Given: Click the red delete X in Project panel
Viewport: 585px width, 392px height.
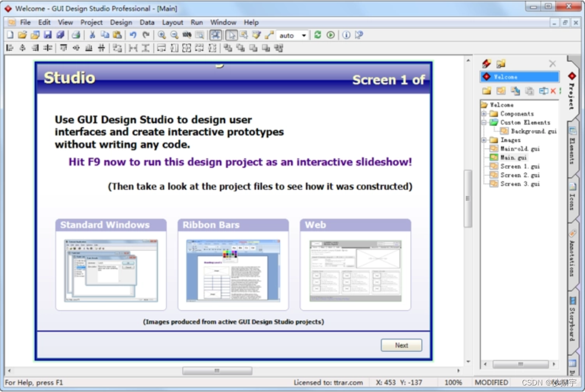Looking at the screenshot, I should tap(553, 91).
